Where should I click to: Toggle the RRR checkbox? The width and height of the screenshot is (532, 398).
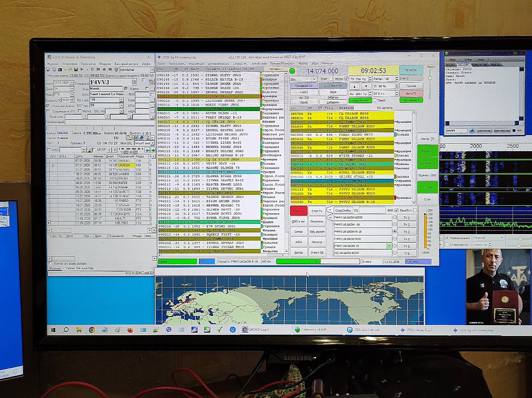pyautogui.click(x=397, y=210)
